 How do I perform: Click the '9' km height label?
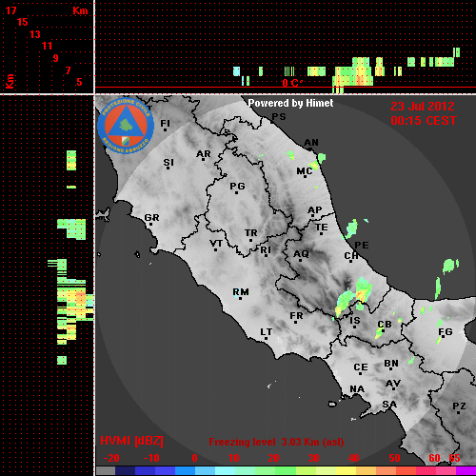coord(56,58)
